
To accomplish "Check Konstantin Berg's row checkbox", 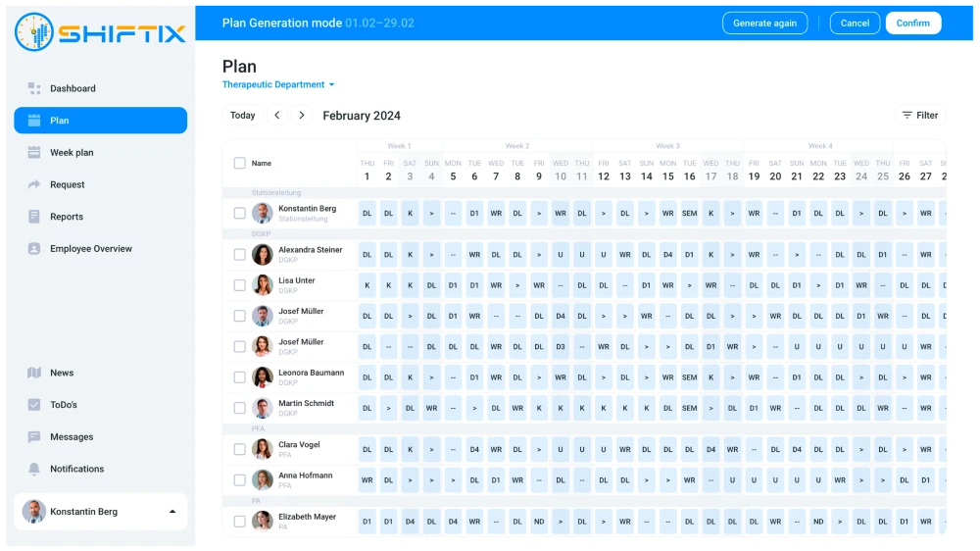I will [239, 214].
